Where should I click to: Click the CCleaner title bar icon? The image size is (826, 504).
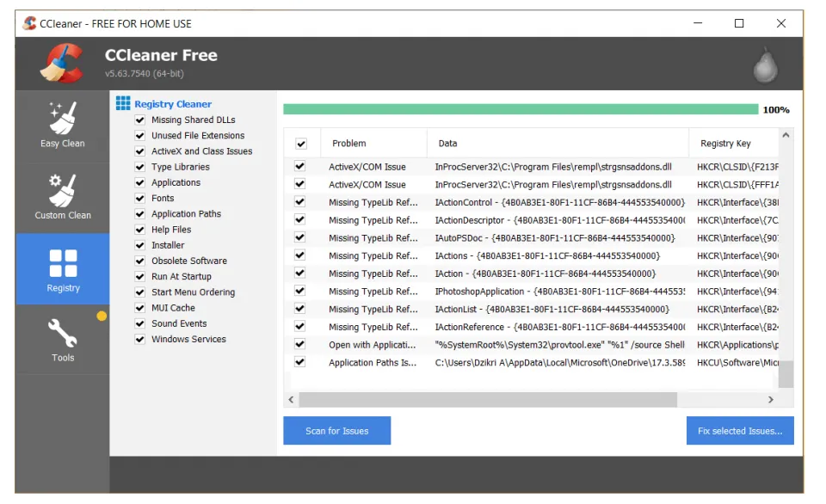[x=29, y=23]
